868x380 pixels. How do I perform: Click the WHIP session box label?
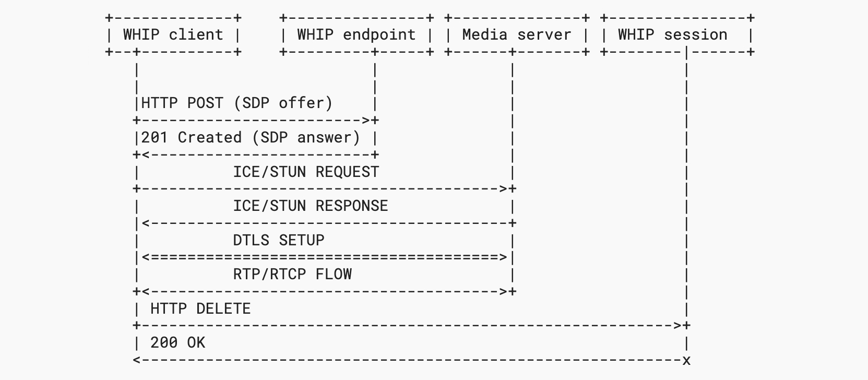672,35
